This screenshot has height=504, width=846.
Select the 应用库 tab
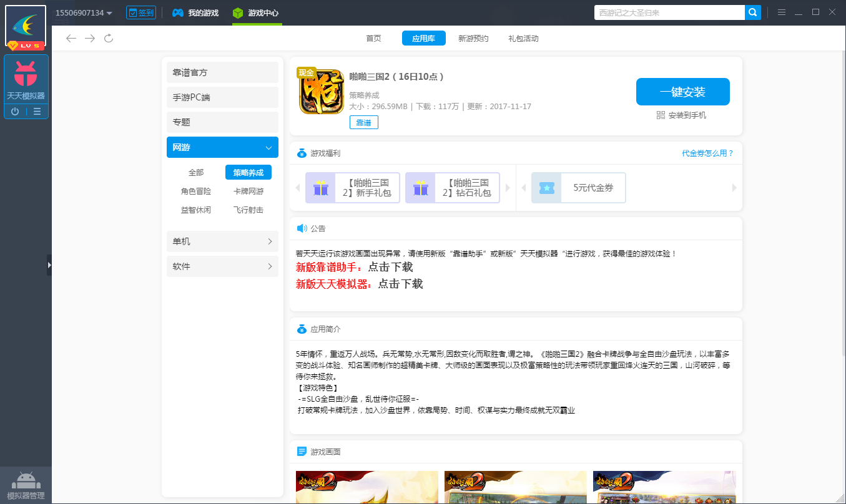(423, 39)
